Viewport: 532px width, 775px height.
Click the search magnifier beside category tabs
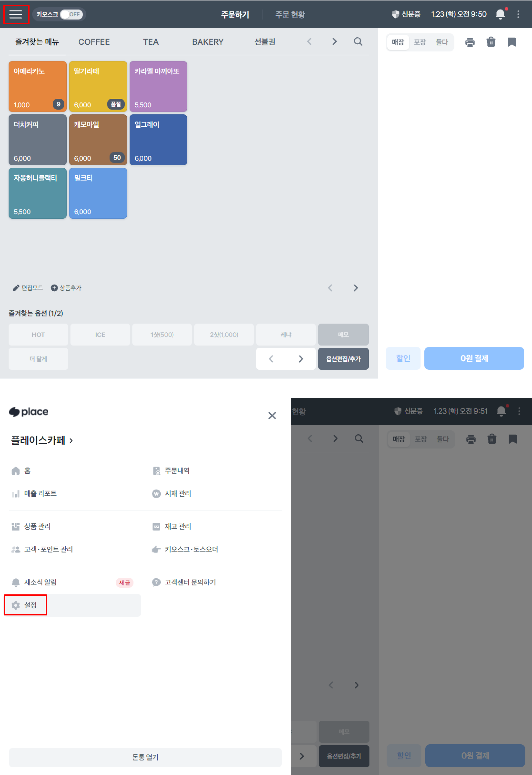(x=358, y=42)
